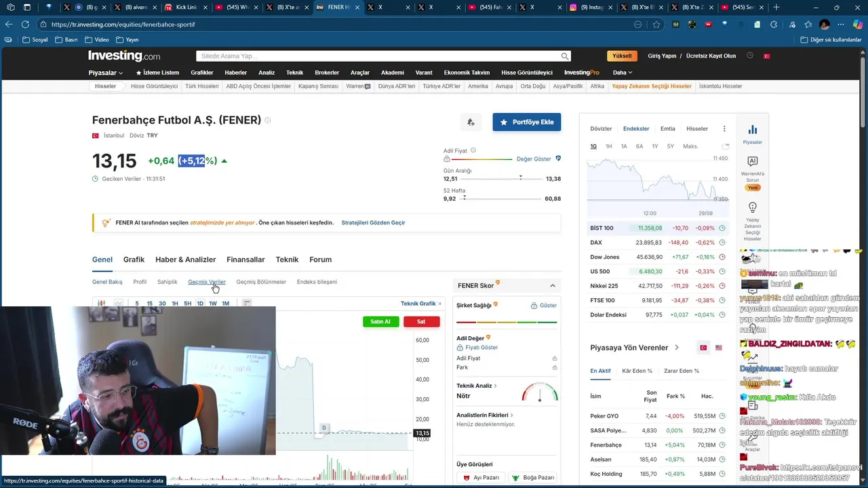Click the candlestick chart type icon
This screenshot has width=868, height=488.
click(x=101, y=304)
